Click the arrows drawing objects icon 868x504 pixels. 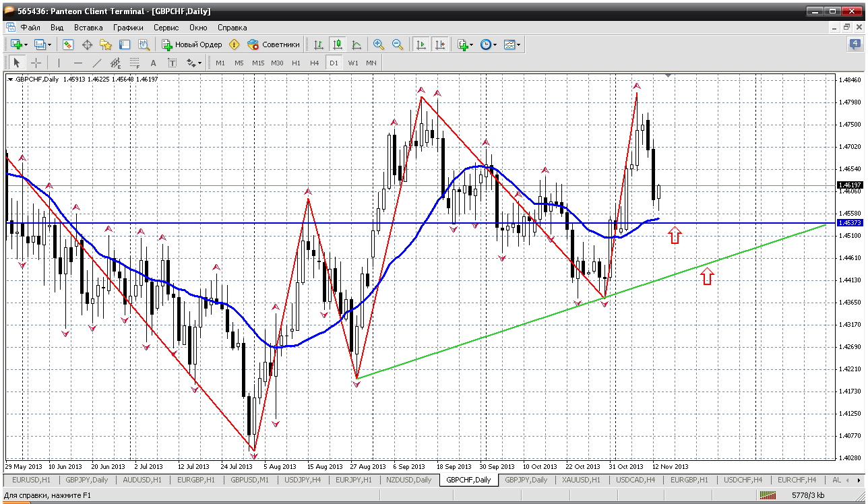pyautogui.click(x=191, y=63)
